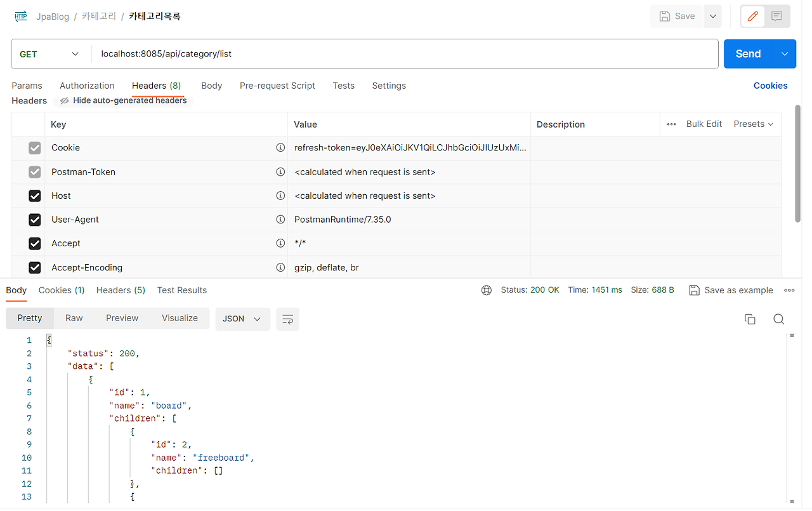Open the Settings tab
Viewport: 812px width, 511px height.
point(389,86)
